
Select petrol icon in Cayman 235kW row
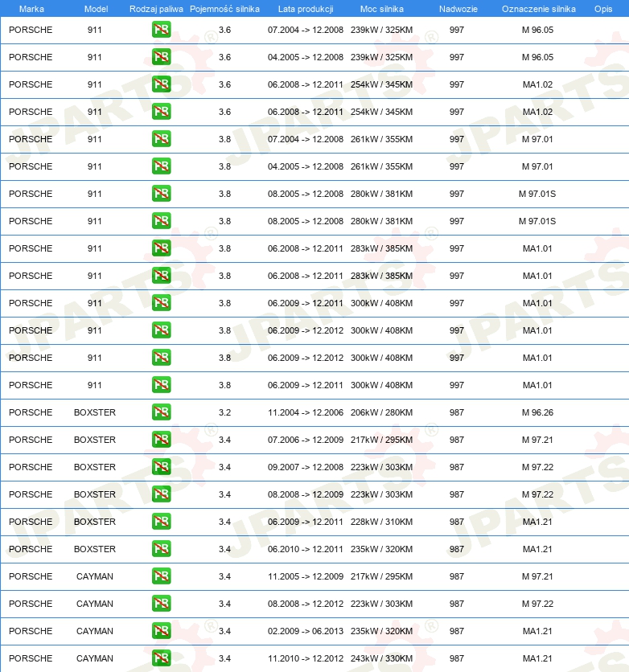point(161,631)
